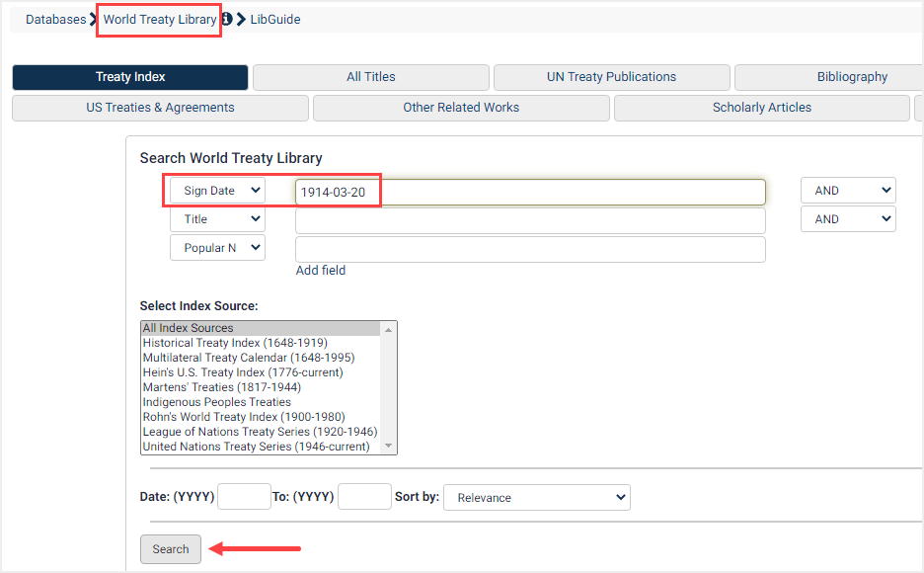Open the UN Treaty Publications tab

pos(612,77)
